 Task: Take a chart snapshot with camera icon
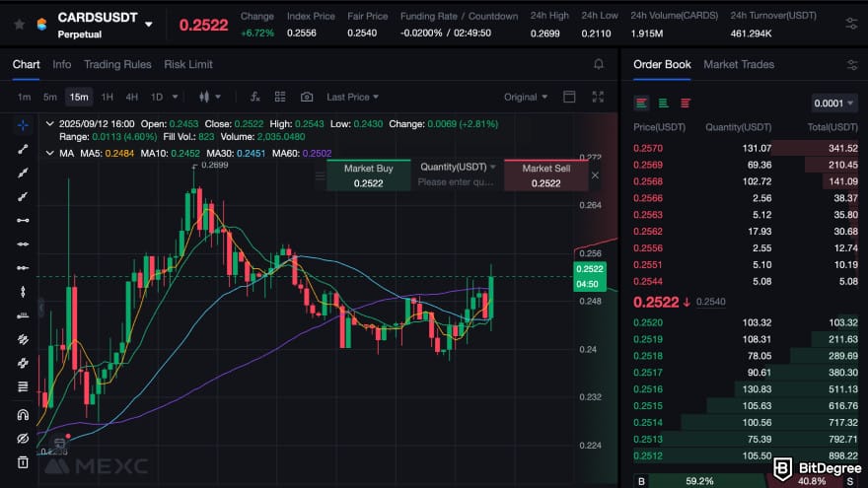tap(307, 97)
